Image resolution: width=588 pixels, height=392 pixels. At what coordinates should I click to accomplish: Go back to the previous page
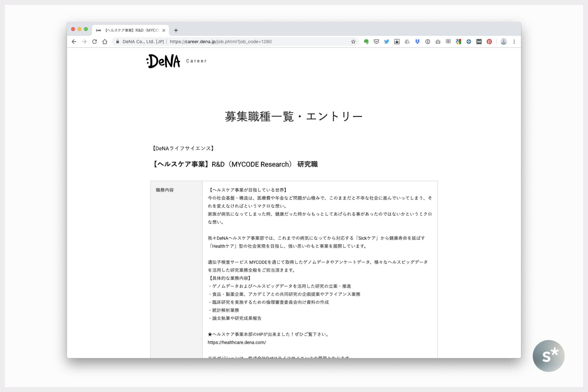pyautogui.click(x=74, y=42)
